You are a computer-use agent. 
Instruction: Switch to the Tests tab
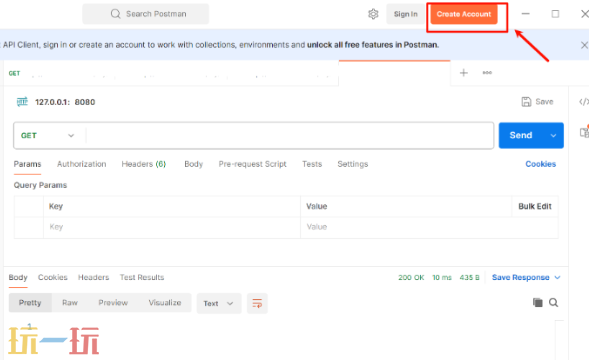pos(312,164)
